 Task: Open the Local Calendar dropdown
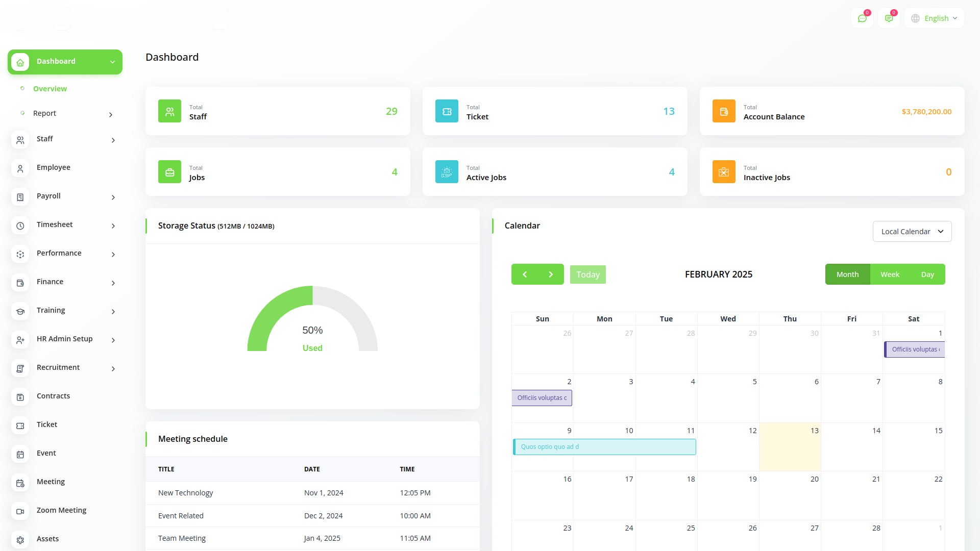coord(912,232)
